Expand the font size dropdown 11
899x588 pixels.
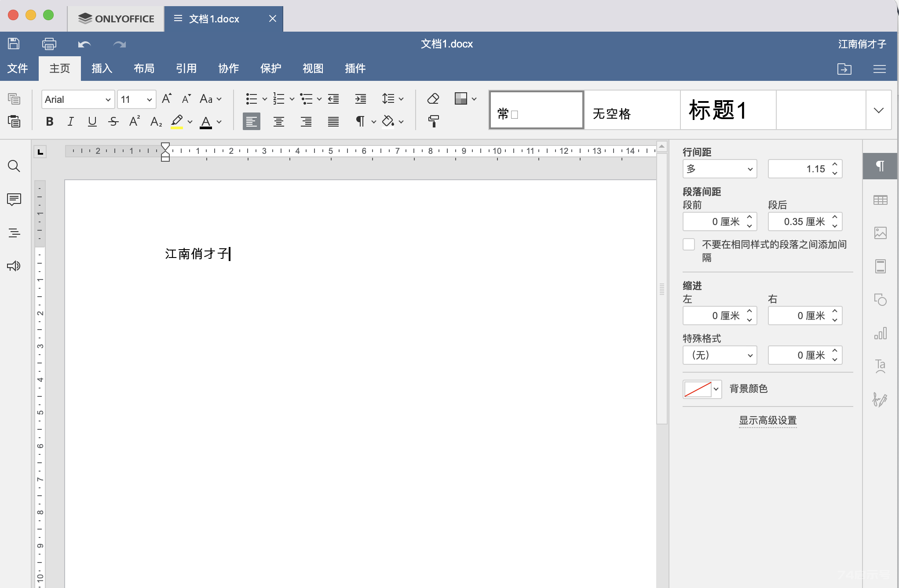point(146,99)
